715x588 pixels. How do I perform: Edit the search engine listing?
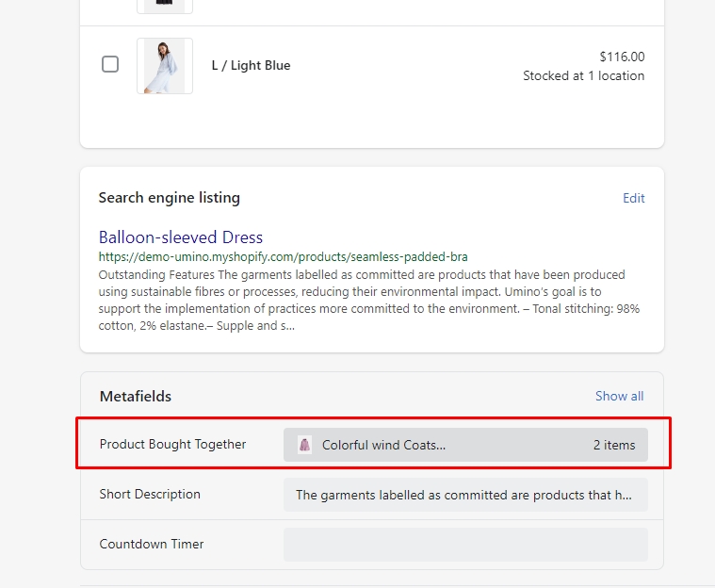pos(633,198)
